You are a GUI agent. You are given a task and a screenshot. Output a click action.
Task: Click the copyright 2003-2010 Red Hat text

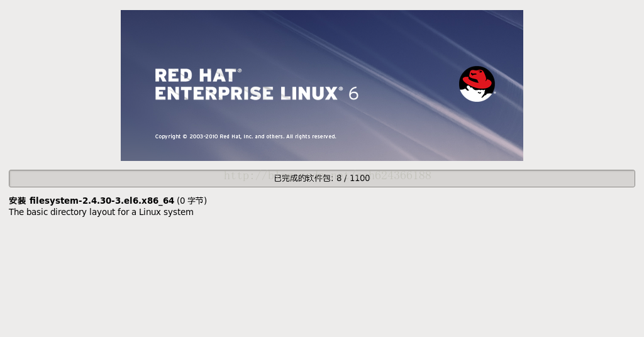click(x=246, y=136)
